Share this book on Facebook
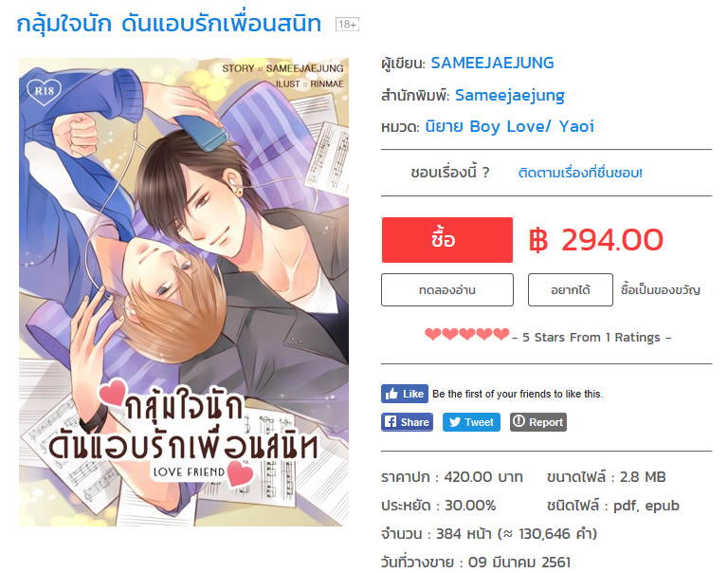Viewport: 728px width, 573px height. 407,422
